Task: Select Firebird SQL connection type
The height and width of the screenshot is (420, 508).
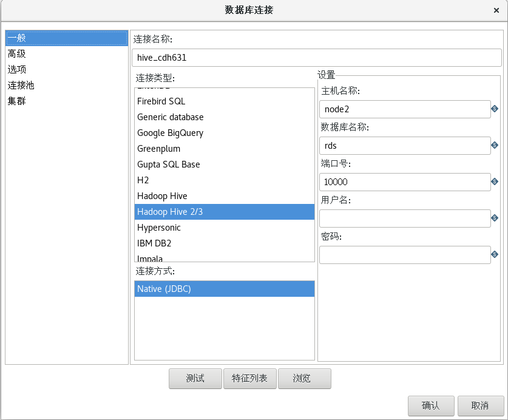Action: (x=225, y=101)
